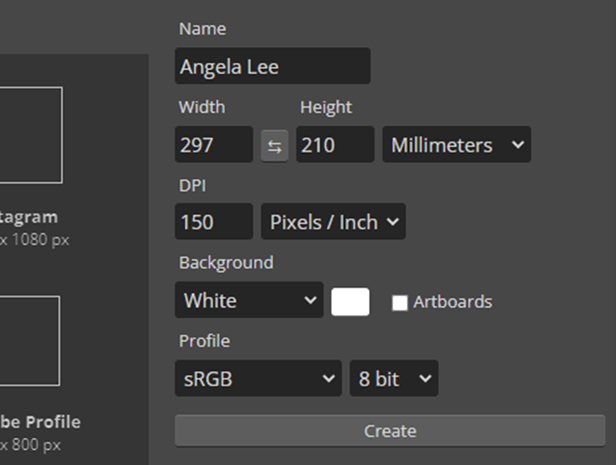This screenshot has height=465, width=616.
Task: Open the Millimeters units dropdown
Action: pos(456,145)
